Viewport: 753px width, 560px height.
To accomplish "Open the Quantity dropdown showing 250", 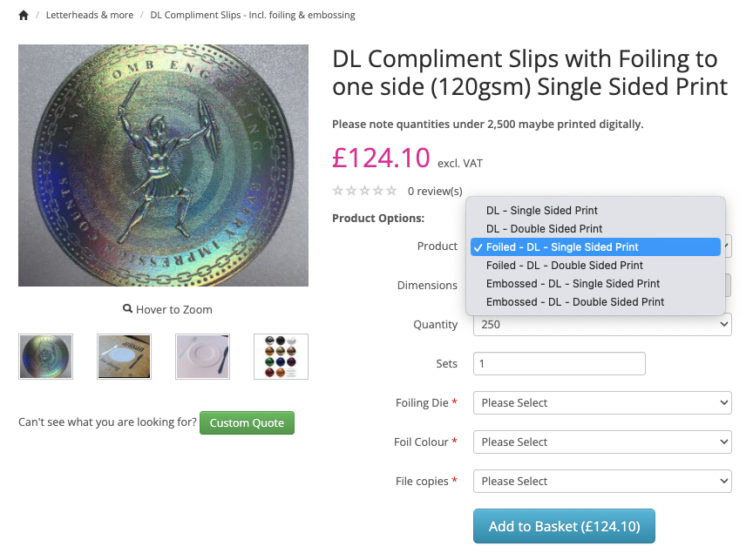I will click(601, 325).
